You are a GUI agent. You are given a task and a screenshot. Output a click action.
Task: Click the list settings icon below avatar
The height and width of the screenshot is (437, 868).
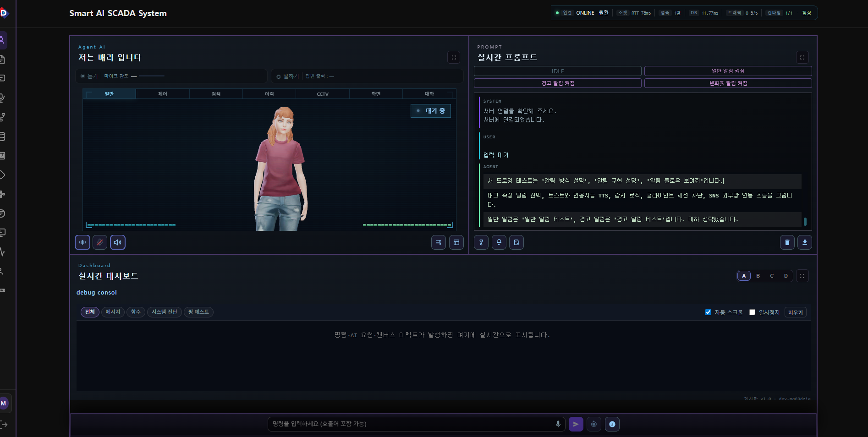point(439,242)
